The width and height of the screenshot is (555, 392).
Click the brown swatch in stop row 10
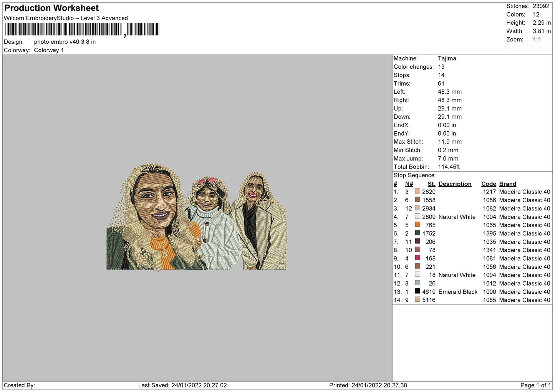pyautogui.click(x=417, y=266)
